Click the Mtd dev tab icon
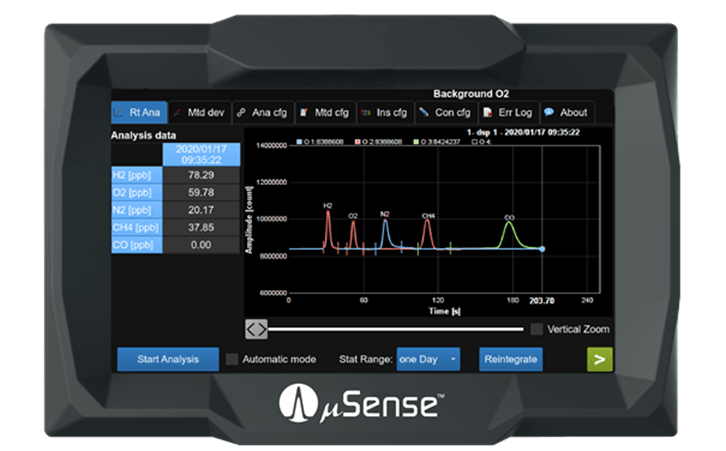This screenshot has width=726, height=451. tap(180, 112)
